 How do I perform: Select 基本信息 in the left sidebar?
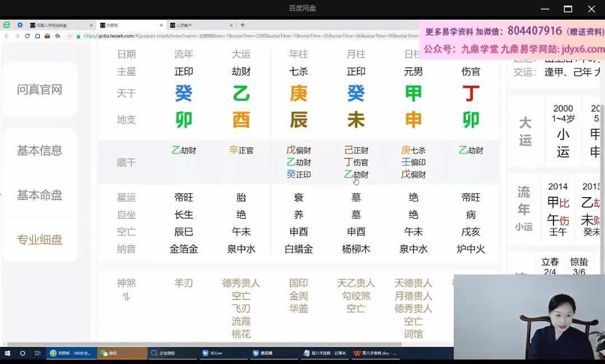pyautogui.click(x=39, y=151)
